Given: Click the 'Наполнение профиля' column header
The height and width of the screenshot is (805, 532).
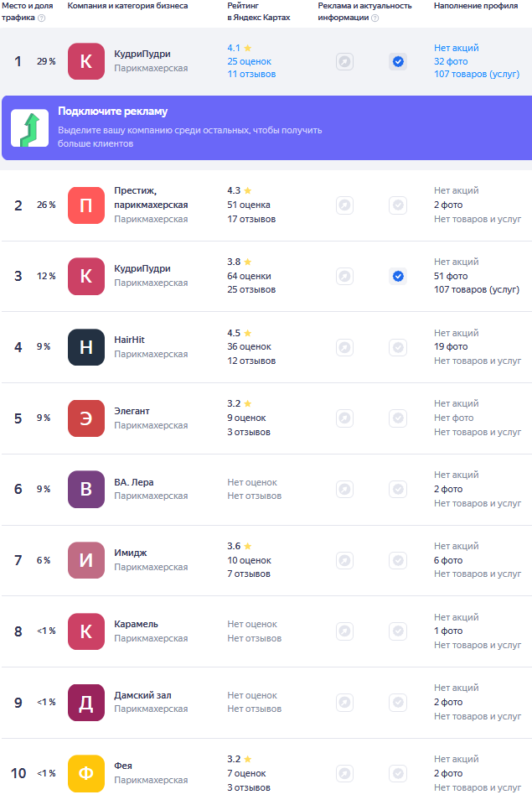Looking at the screenshot, I should (476, 6).
